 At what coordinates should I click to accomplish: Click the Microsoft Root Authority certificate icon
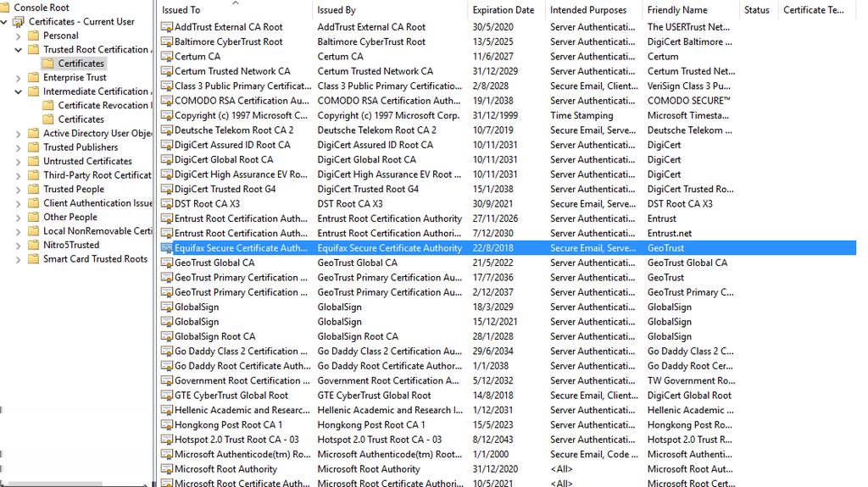pyautogui.click(x=167, y=469)
